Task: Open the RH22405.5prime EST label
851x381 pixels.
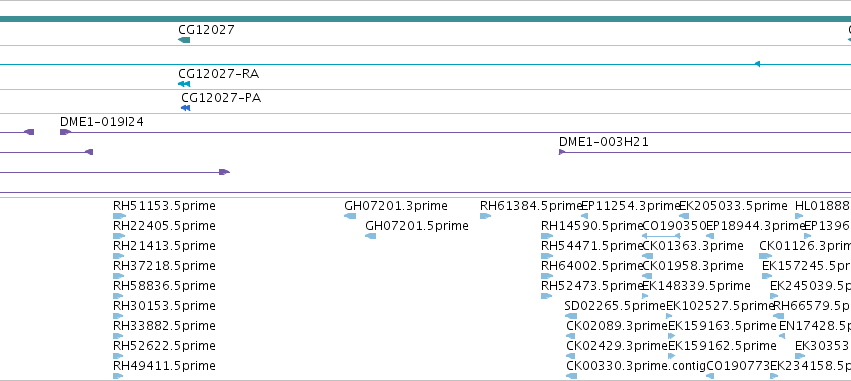Action: [x=164, y=226]
